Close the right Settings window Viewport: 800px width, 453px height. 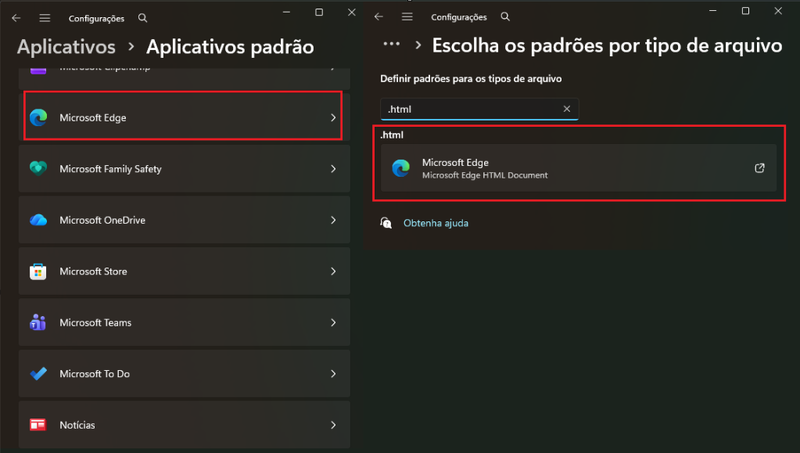click(778, 11)
